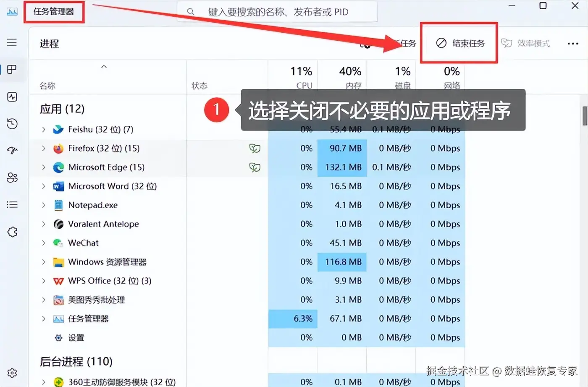
Task: Open the hamburger navigation menu
Action: (x=12, y=42)
